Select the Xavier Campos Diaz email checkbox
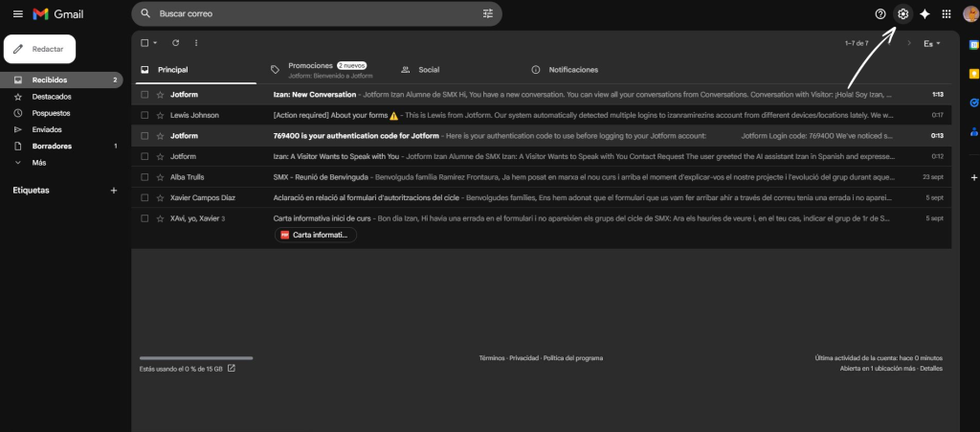980x432 pixels. (145, 197)
